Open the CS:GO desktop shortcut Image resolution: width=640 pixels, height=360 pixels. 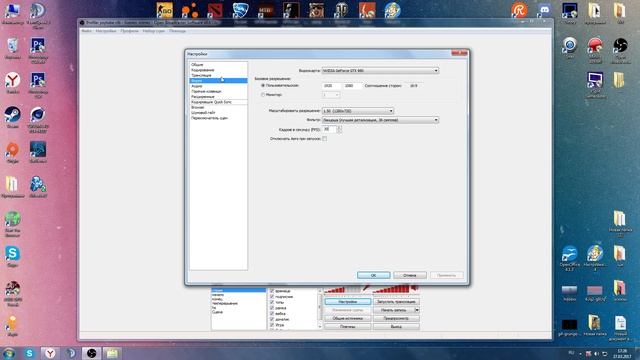pyautogui.click(x=164, y=10)
